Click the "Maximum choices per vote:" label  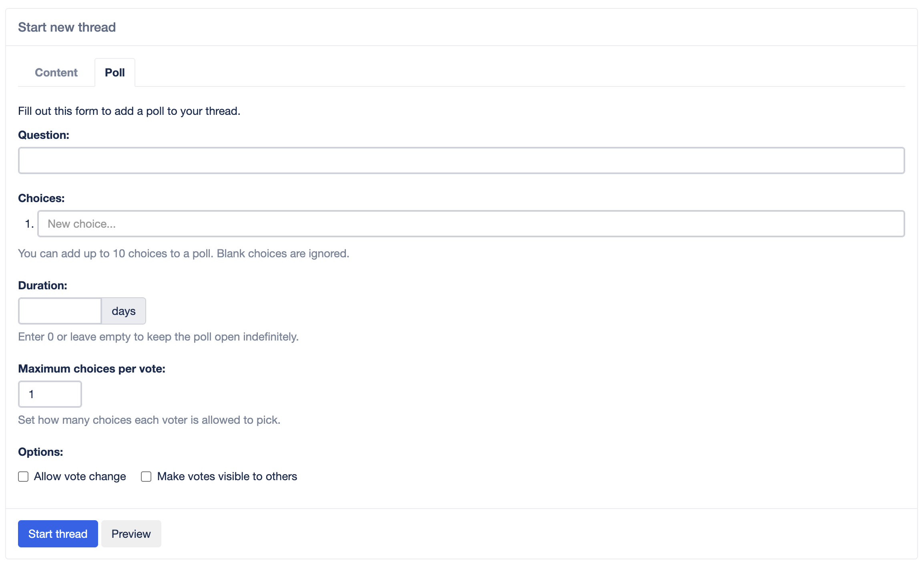[x=92, y=369]
